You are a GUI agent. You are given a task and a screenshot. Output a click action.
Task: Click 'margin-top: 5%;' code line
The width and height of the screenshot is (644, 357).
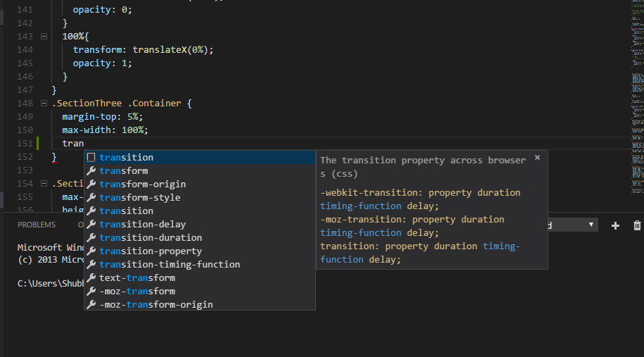[x=102, y=117]
